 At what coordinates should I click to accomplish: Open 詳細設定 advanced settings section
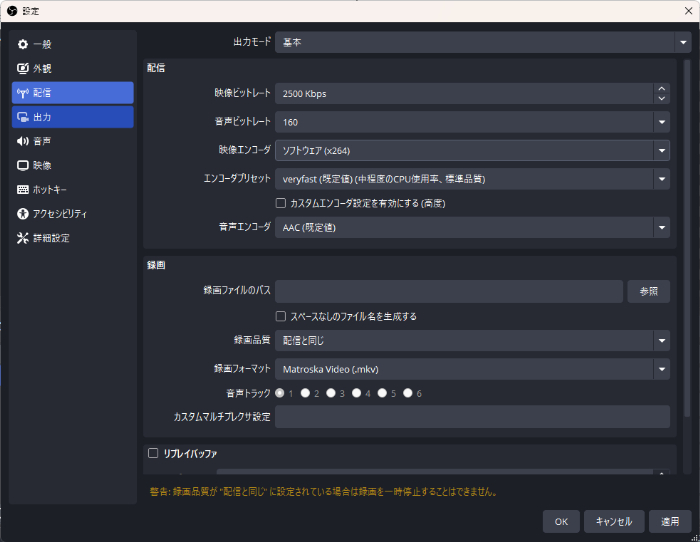point(50,238)
